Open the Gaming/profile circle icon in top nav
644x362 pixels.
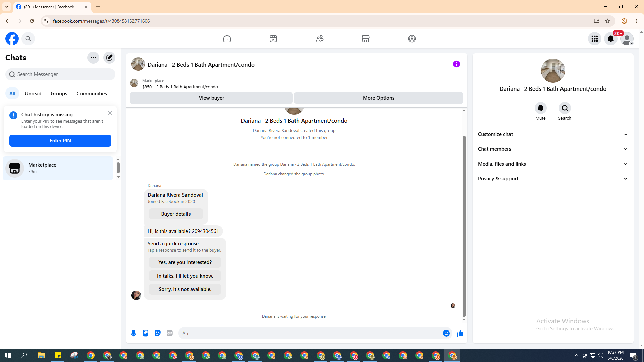click(x=412, y=39)
